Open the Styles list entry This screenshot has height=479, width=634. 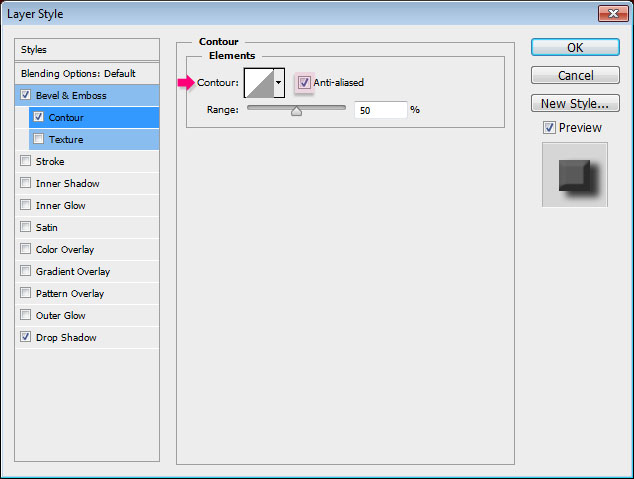[87, 50]
